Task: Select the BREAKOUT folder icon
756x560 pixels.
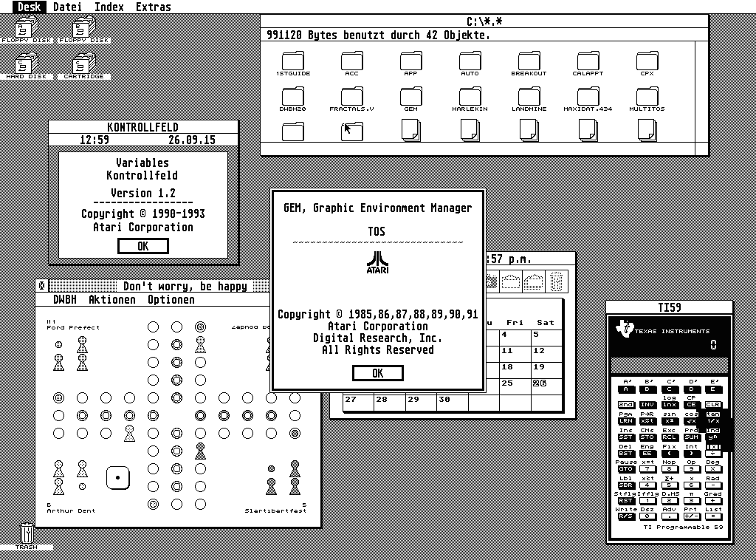Action: [529, 64]
